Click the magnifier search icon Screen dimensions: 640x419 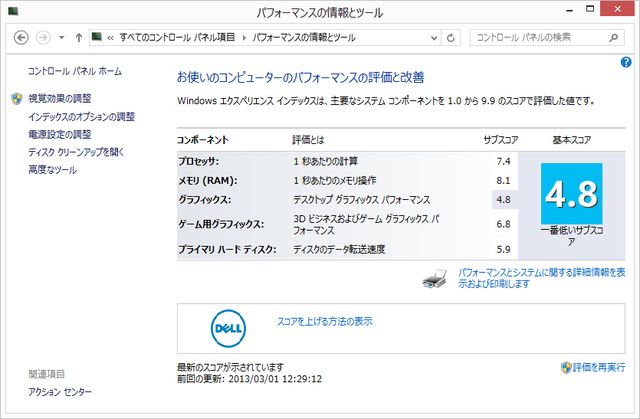[613, 38]
